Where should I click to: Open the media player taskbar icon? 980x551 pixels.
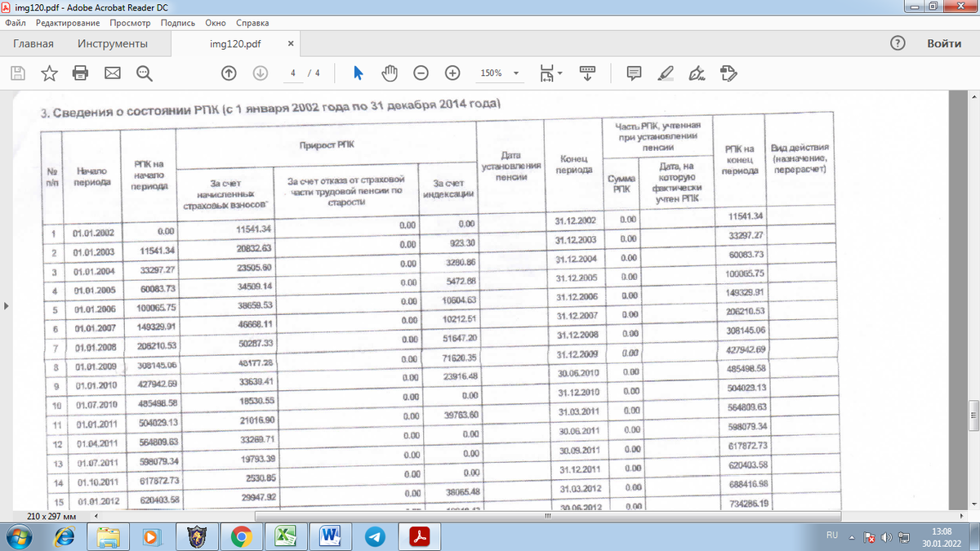click(x=152, y=536)
